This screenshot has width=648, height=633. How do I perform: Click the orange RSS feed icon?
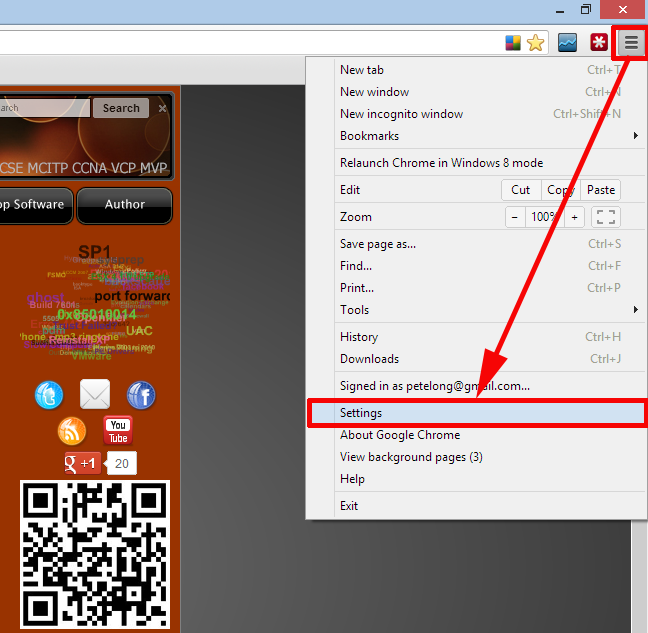click(x=72, y=431)
